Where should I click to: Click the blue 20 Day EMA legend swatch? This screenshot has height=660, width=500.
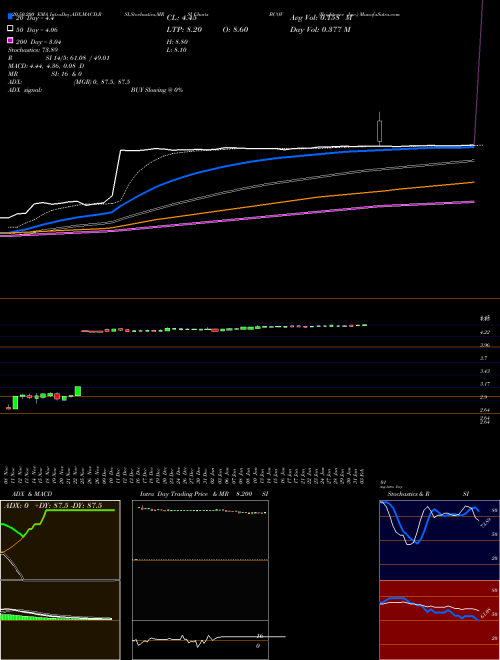point(10,17)
